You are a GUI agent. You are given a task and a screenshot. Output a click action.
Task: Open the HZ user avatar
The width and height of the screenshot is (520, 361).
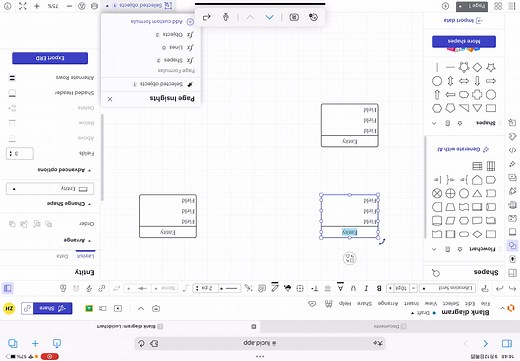tap(9, 308)
